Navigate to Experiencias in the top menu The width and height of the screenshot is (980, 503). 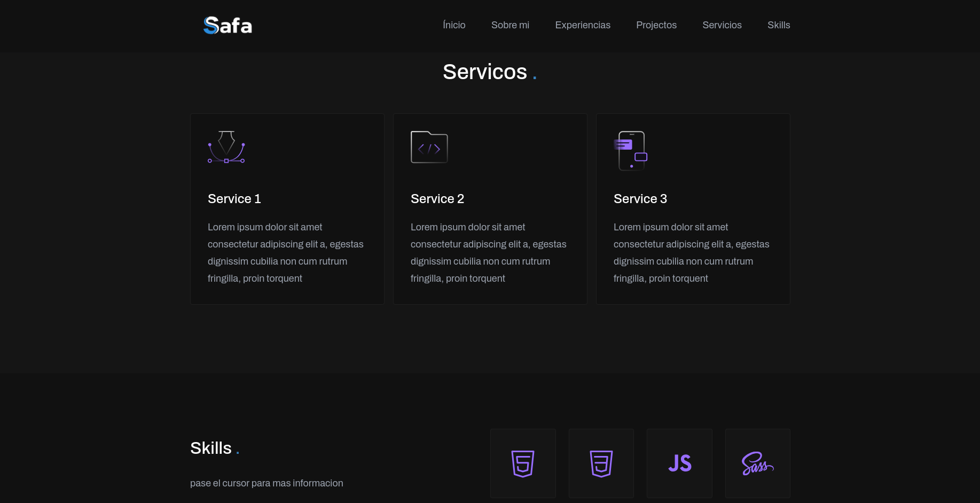tap(583, 25)
